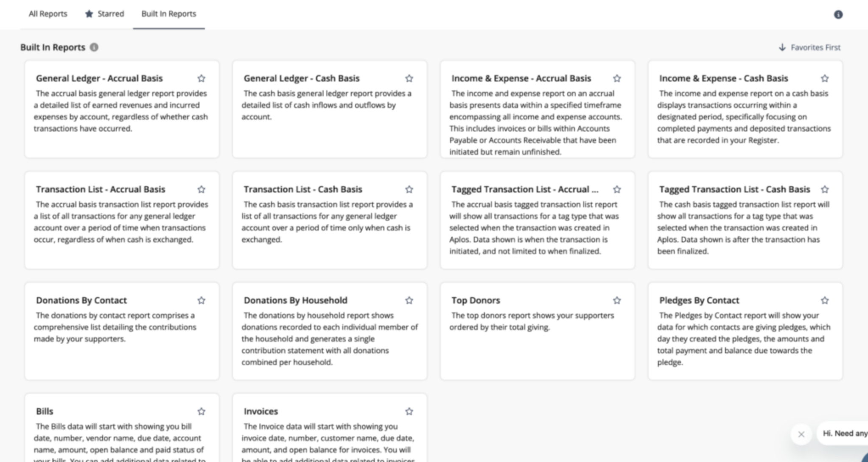The height and width of the screenshot is (462, 868).
Task: Star the General Ledger - Accrual Basis report
Action: tap(202, 78)
